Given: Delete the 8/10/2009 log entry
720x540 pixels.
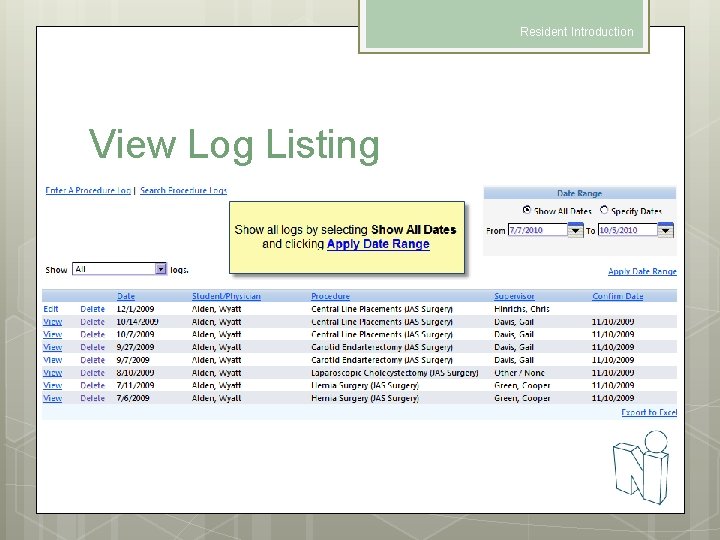Looking at the screenshot, I should 92,373.
